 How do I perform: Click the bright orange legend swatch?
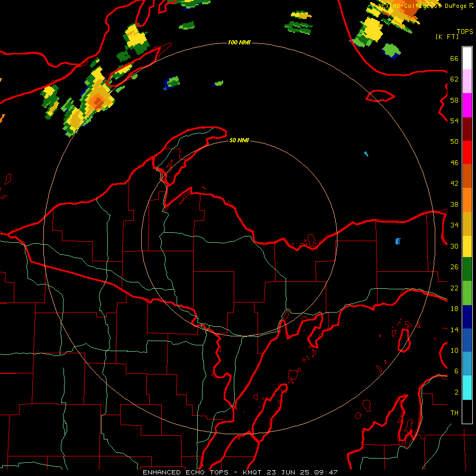[467, 200]
